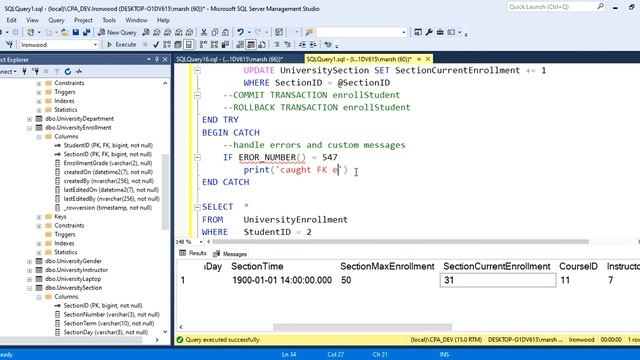Open the editor zoom percentage dropdown

point(200,242)
